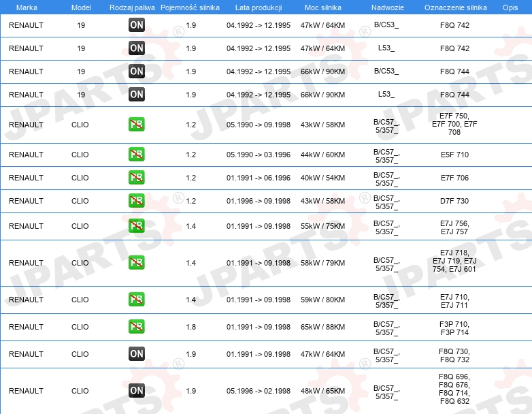Click the green PB petrol icon in the E7F 706 row
This screenshot has height=414, width=532.
pos(137,177)
